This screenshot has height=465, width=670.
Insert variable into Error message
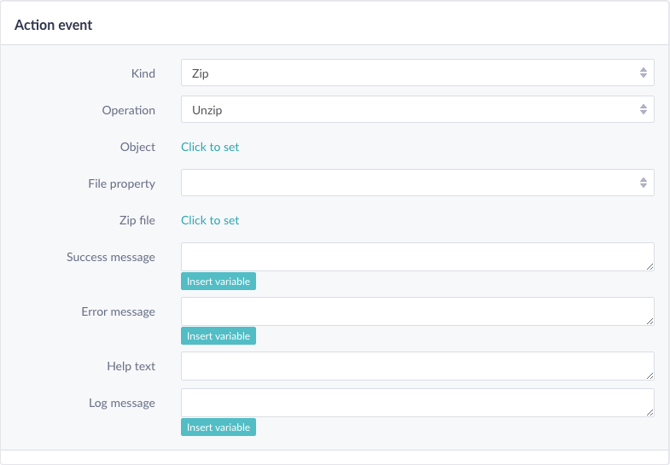tap(218, 336)
